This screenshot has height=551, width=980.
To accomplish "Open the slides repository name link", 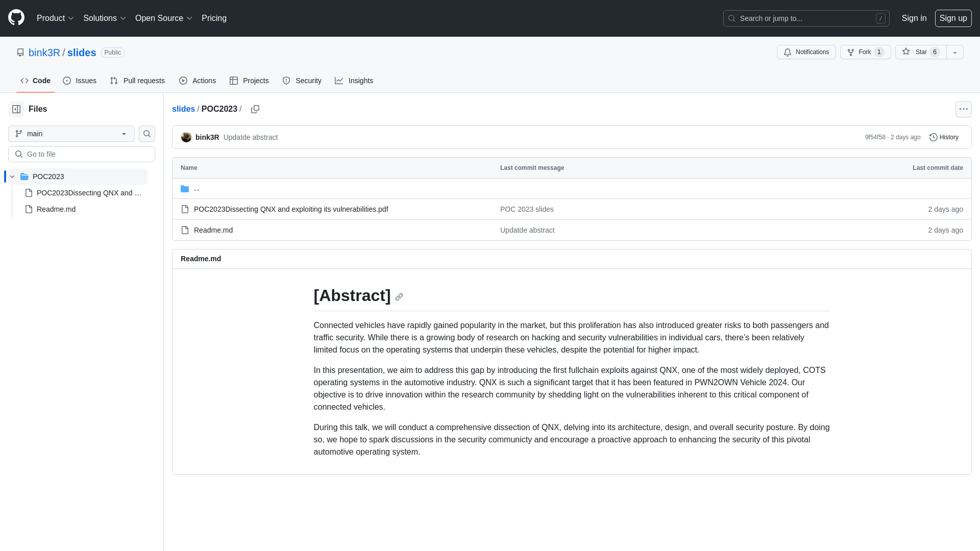I will (x=82, y=53).
